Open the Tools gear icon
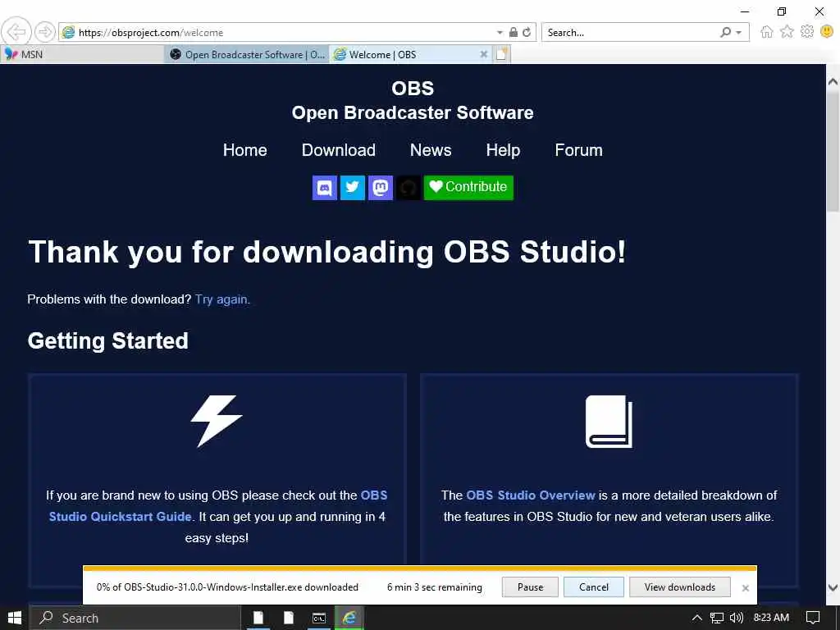Viewport: 840px width, 630px height. [x=807, y=32]
